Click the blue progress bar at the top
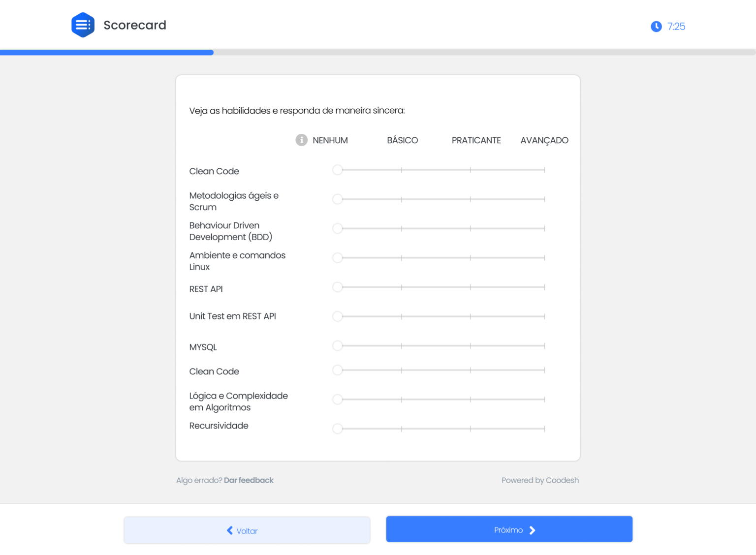Viewport: 756px width, 555px height. 106,52
